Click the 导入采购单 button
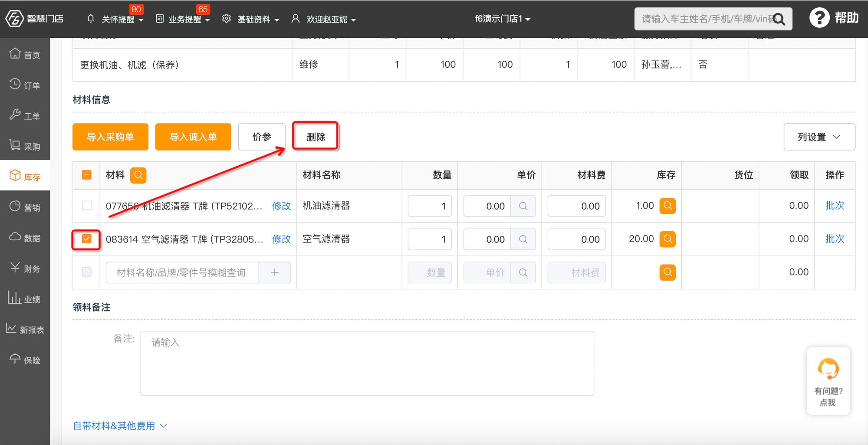868x445 pixels. 110,137
